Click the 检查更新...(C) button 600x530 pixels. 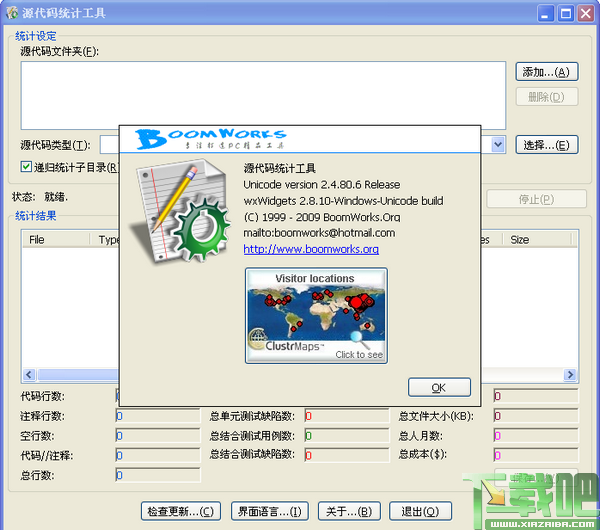pos(181,511)
